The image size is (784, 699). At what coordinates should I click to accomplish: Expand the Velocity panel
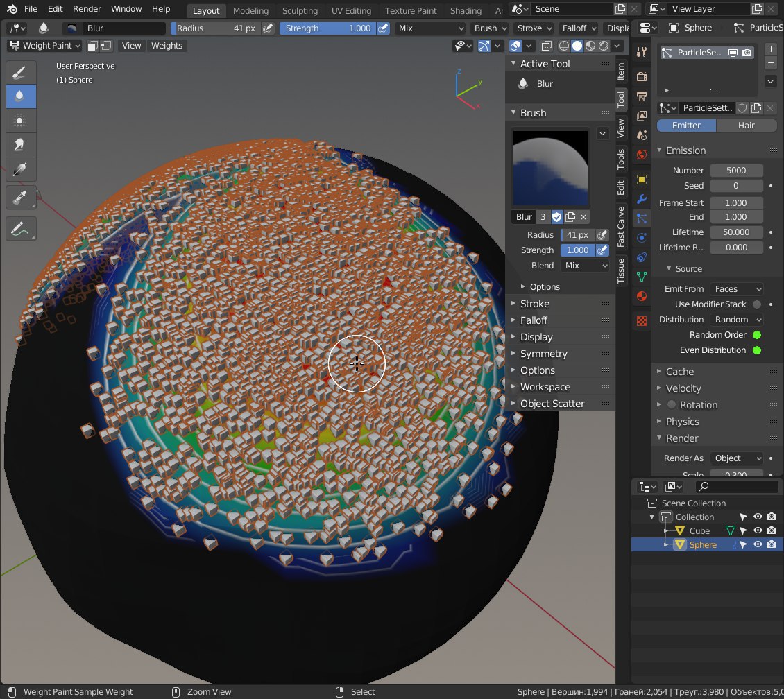pyautogui.click(x=683, y=388)
